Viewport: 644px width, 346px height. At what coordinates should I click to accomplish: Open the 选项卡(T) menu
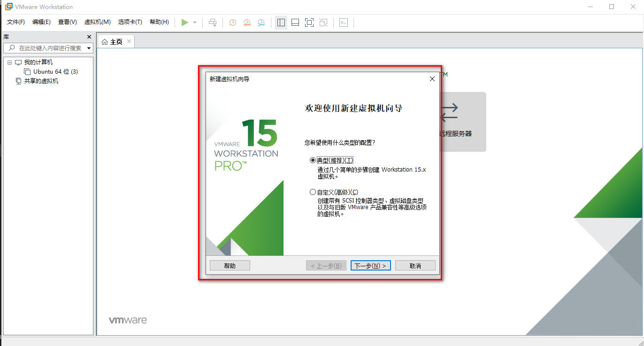click(130, 22)
